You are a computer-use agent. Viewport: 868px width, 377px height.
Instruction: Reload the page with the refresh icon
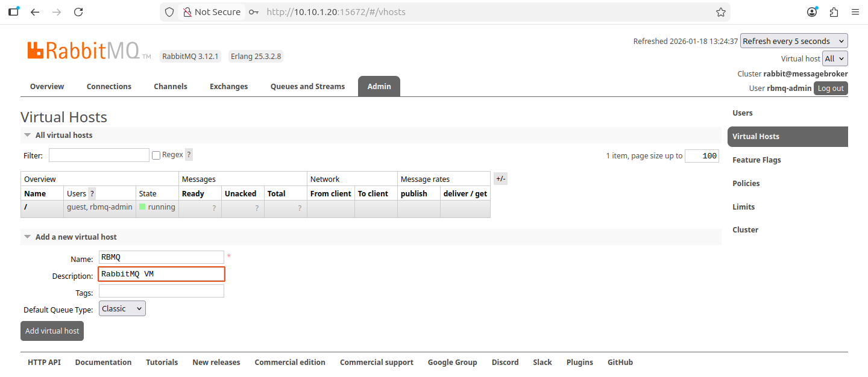pos(78,12)
